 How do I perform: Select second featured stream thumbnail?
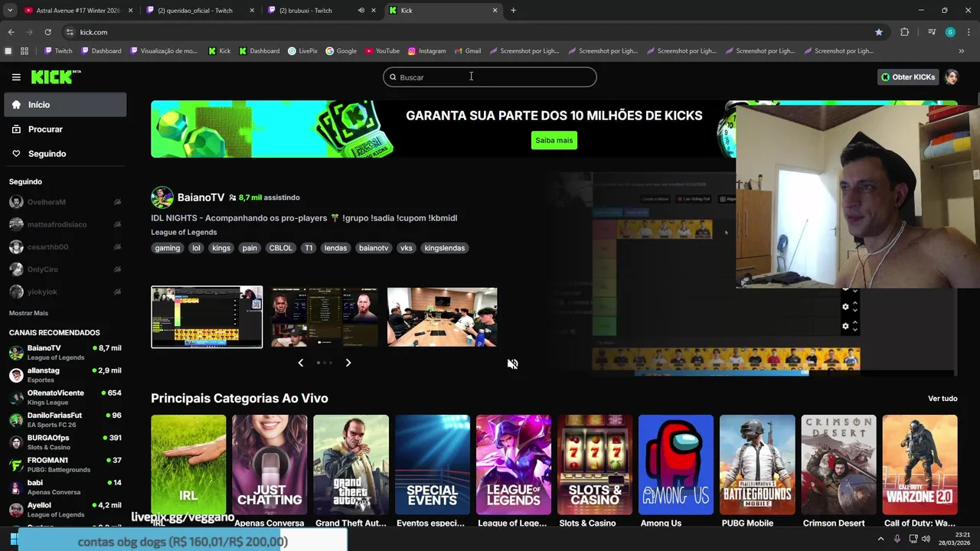tap(325, 317)
